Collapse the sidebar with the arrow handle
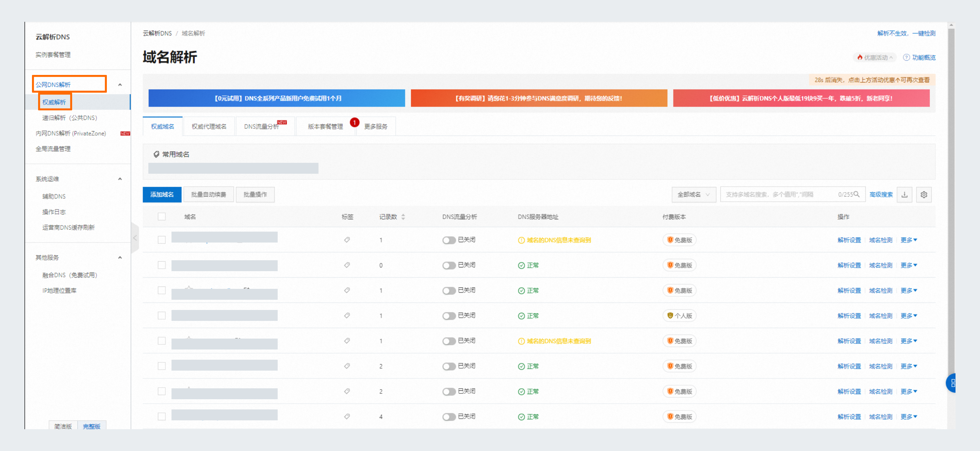Screen dimensions: 980x451 pos(135,238)
